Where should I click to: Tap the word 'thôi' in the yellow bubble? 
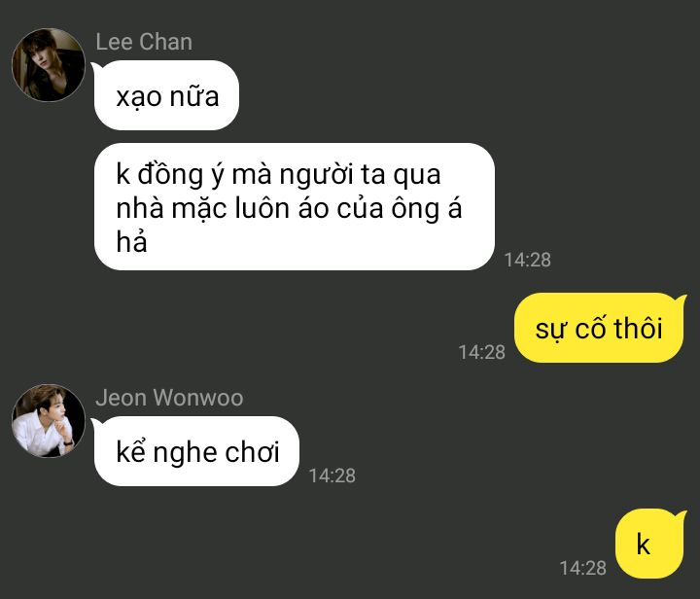[x=638, y=328]
